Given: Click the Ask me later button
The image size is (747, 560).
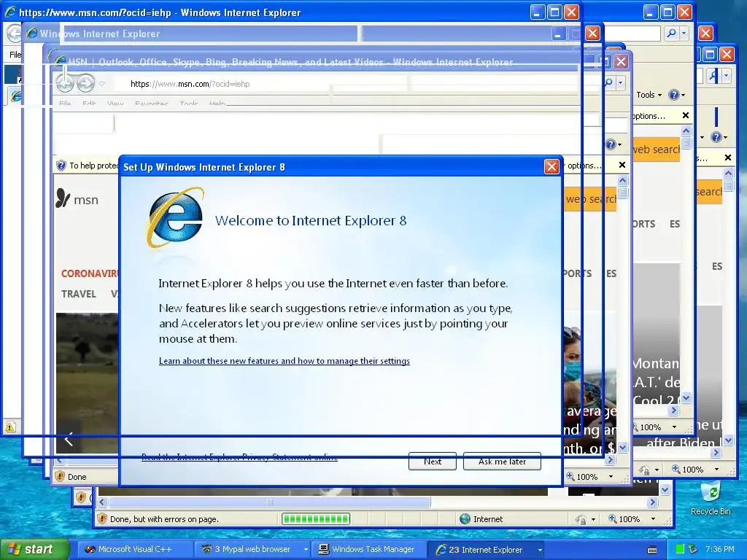Looking at the screenshot, I should click(502, 462).
